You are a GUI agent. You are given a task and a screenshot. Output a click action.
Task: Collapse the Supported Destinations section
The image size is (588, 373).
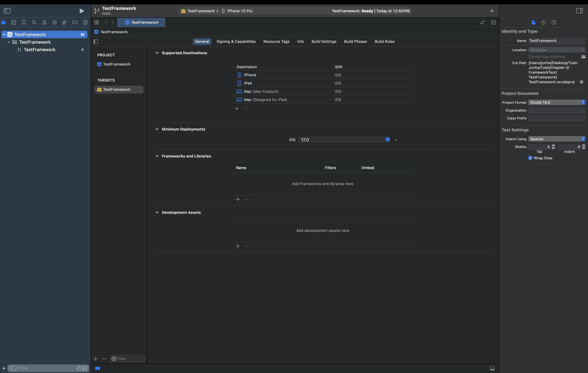click(x=157, y=53)
